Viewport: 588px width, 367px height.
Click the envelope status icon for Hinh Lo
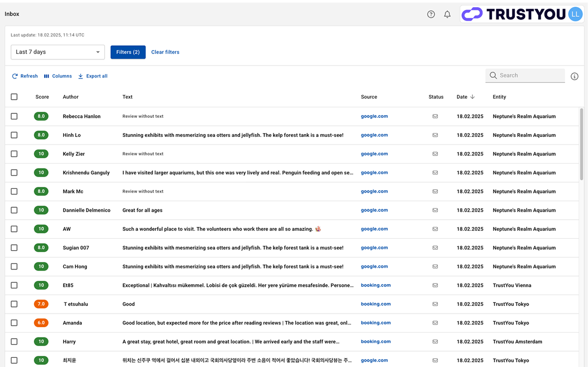coord(435,135)
